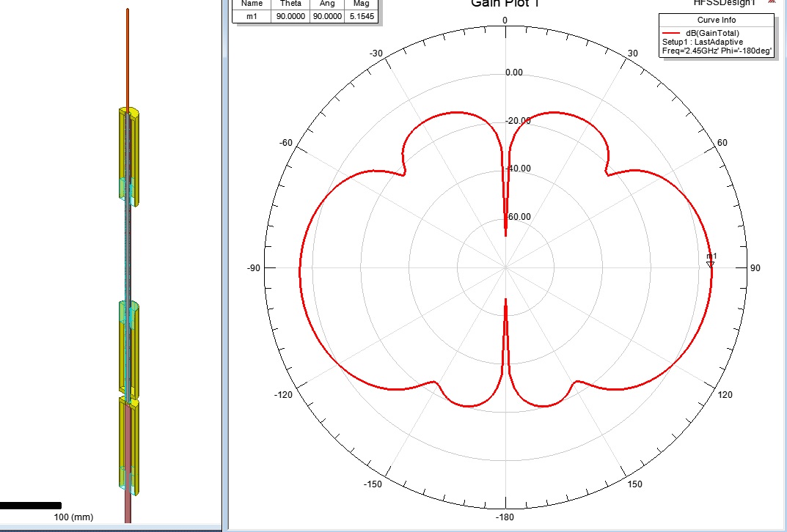
Task: Click the 5.1545 magnitude value cell
Action: pos(361,14)
